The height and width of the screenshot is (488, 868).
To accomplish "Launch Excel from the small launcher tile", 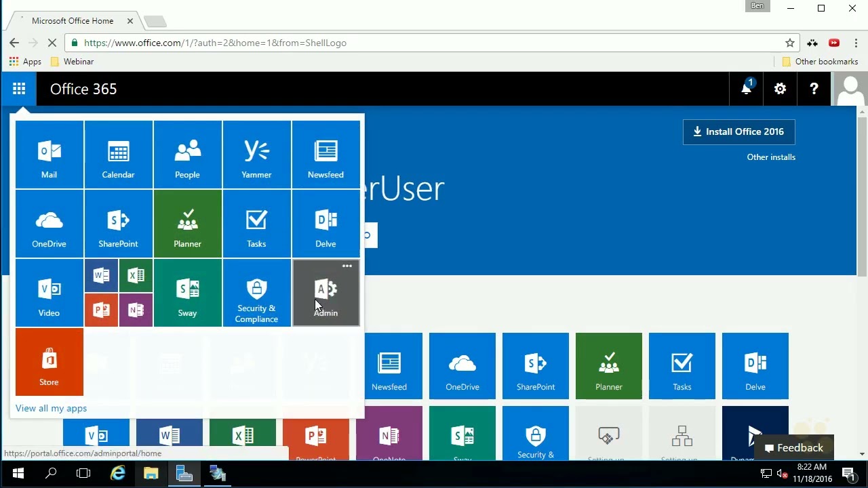I will click(136, 275).
